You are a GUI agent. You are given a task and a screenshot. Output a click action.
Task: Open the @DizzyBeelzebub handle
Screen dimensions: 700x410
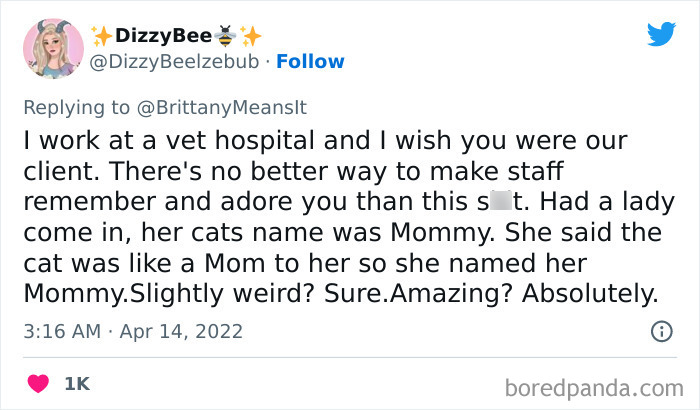176,62
